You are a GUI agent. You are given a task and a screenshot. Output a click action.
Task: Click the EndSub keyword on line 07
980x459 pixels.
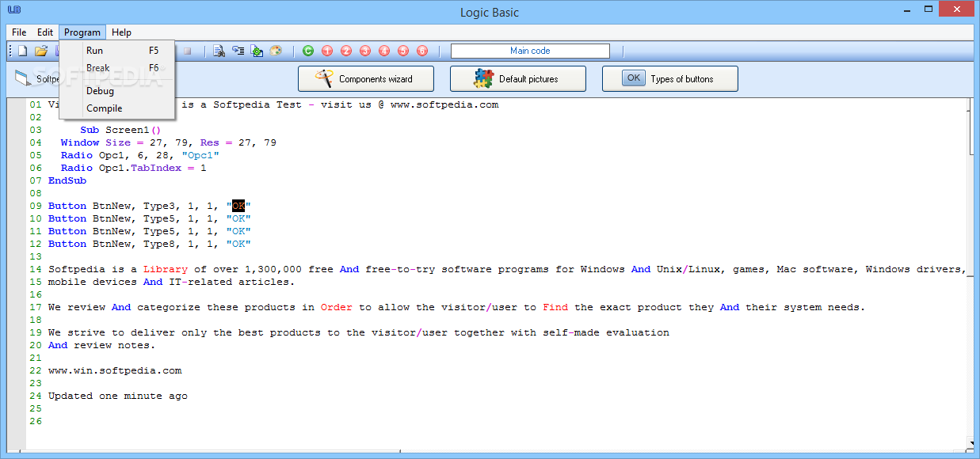coord(67,180)
